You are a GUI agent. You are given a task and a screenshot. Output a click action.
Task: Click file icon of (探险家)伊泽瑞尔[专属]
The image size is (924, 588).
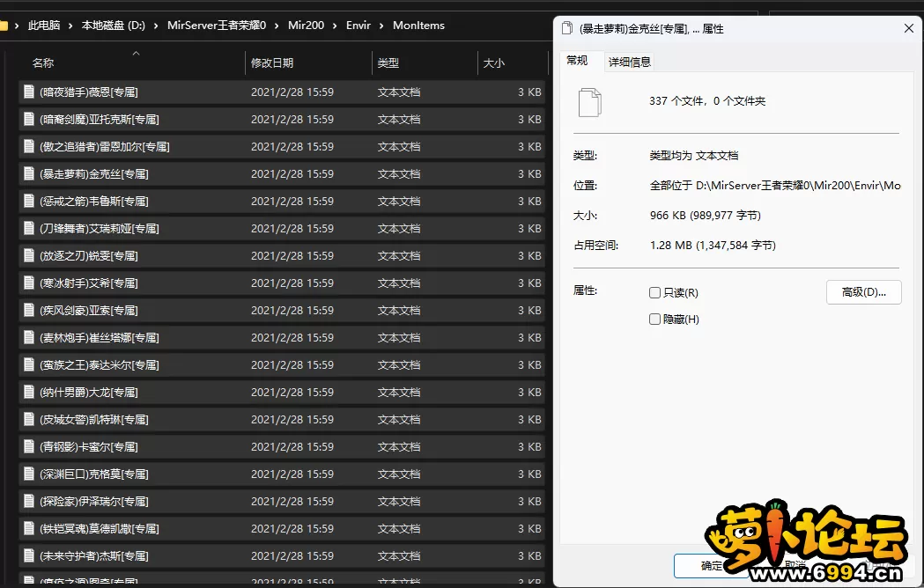click(28, 501)
